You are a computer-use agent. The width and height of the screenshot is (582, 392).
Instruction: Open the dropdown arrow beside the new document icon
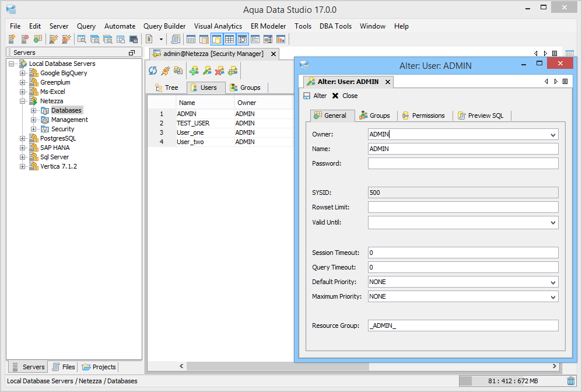click(161, 39)
